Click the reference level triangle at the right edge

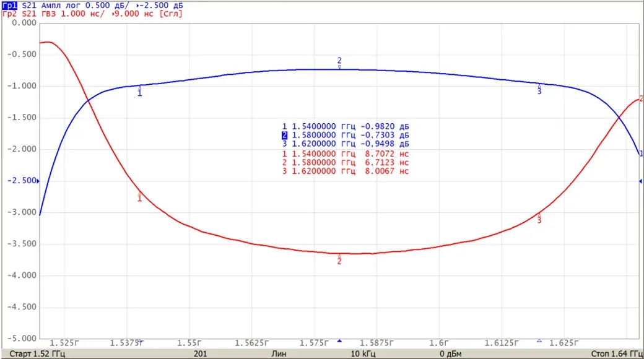point(641,181)
